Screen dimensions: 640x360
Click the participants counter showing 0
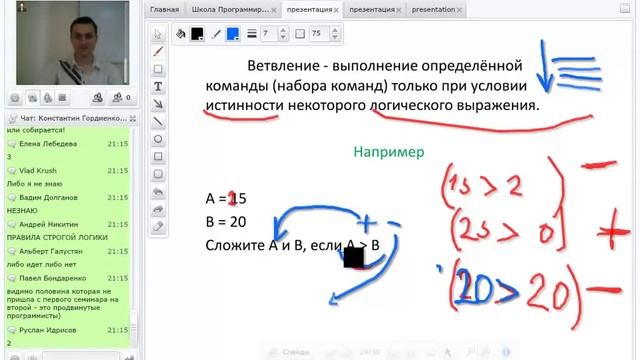tap(122, 98)
